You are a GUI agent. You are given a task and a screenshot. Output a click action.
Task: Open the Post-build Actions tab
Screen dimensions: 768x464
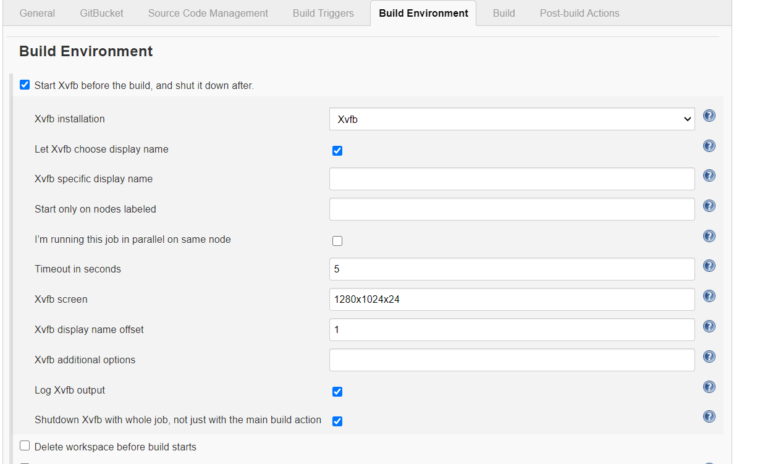(579, 13)
